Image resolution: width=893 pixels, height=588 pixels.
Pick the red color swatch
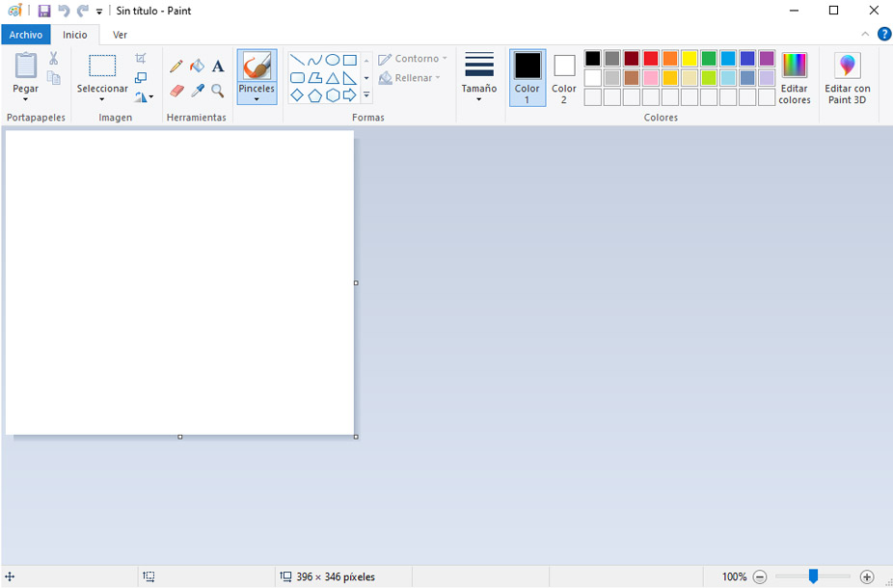[651, 59]
